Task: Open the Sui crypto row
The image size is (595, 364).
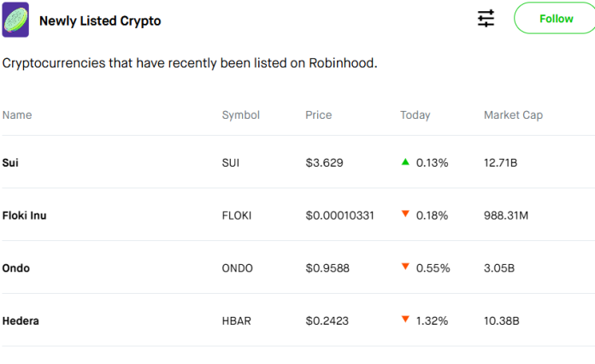Action: (10, 162)
